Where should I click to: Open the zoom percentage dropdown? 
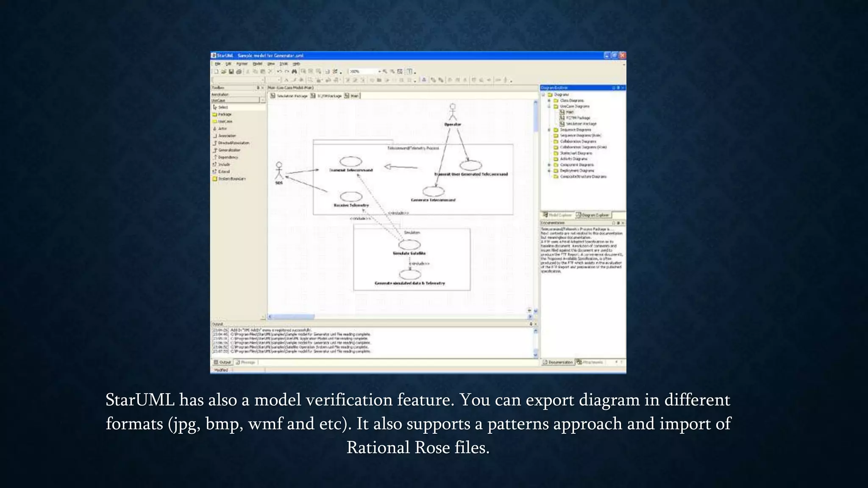coord(380,72)
